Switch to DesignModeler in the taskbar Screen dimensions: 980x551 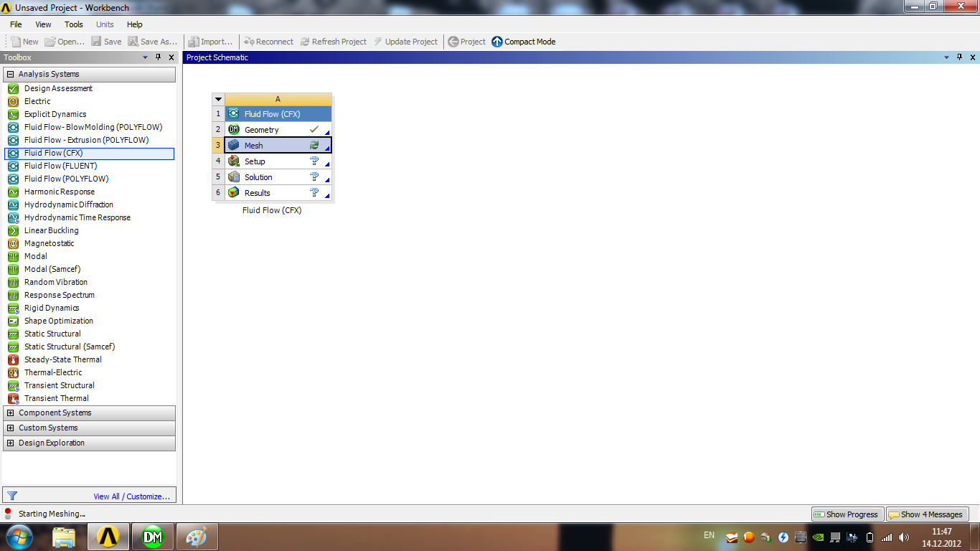click(x=153, y=537)
